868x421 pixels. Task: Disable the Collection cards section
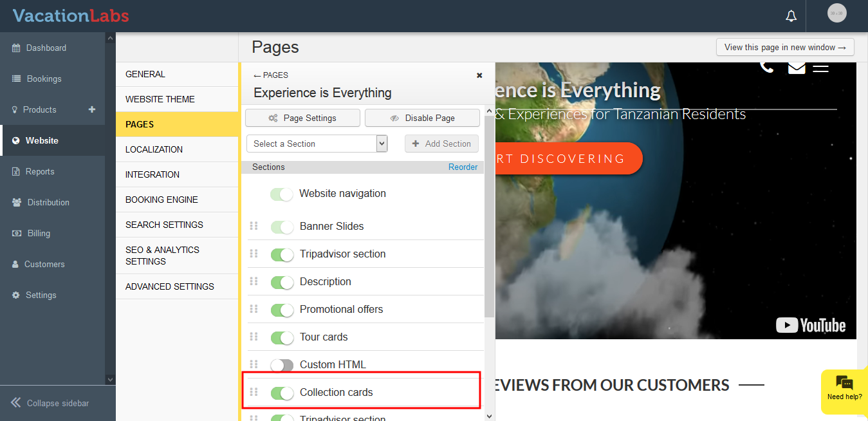[x=282, y=393]
